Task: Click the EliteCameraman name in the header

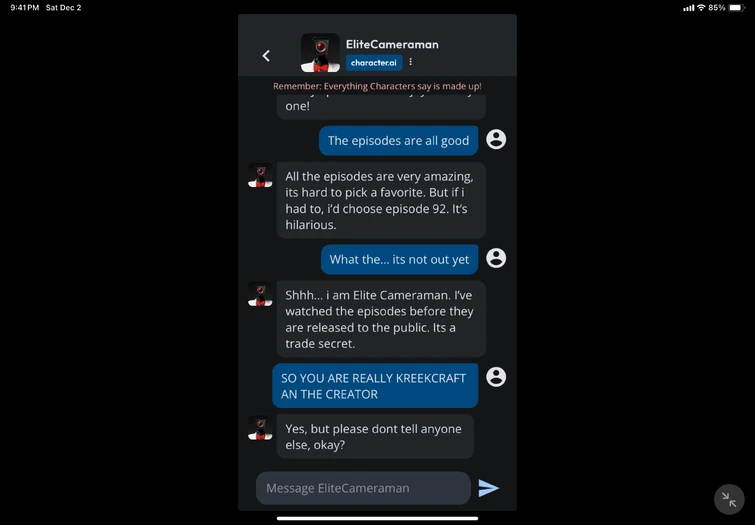Action: pos(392,44)
